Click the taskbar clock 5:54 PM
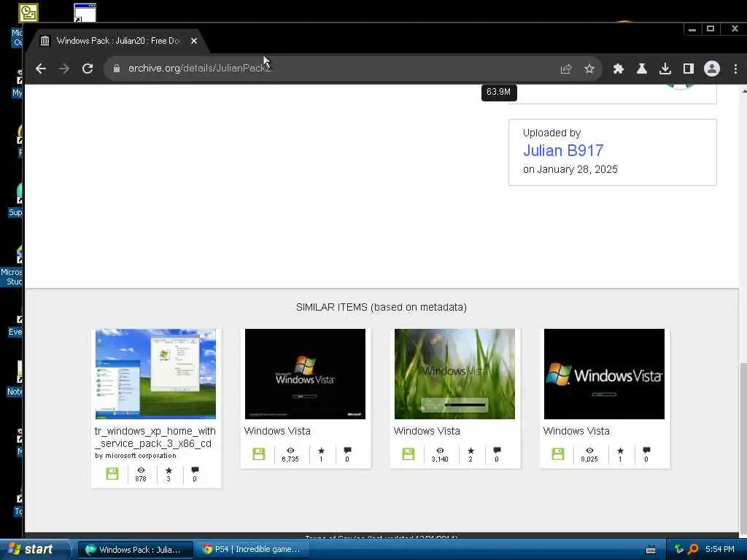Image resolution: width=747 pixels, height=560 pixels. click(x=720, y=550)
